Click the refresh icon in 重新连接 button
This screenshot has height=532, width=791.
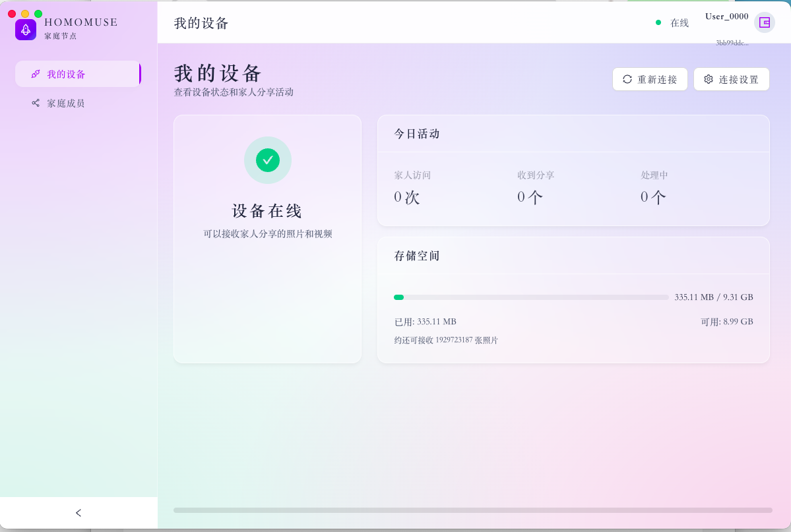[x=627, y=78]
